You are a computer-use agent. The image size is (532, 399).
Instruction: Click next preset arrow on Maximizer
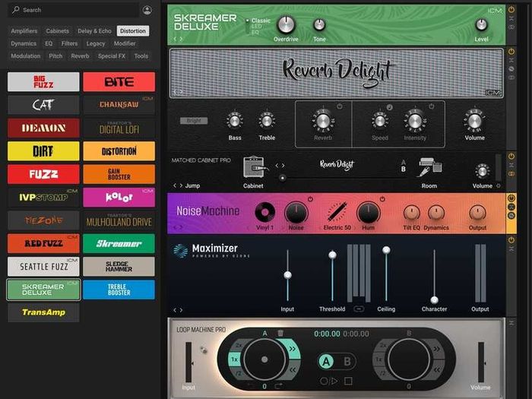coord(181,310)
